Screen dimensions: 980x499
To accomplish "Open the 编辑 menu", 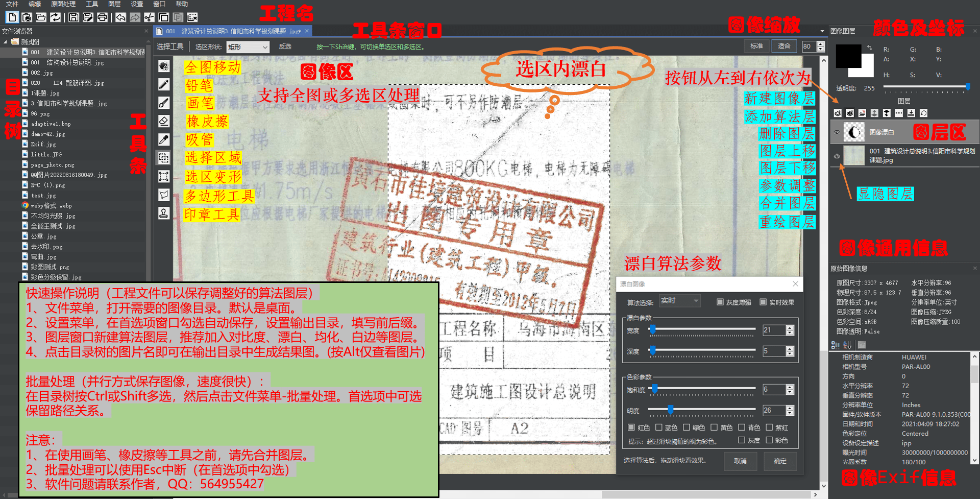I will [x=35, y=4].
